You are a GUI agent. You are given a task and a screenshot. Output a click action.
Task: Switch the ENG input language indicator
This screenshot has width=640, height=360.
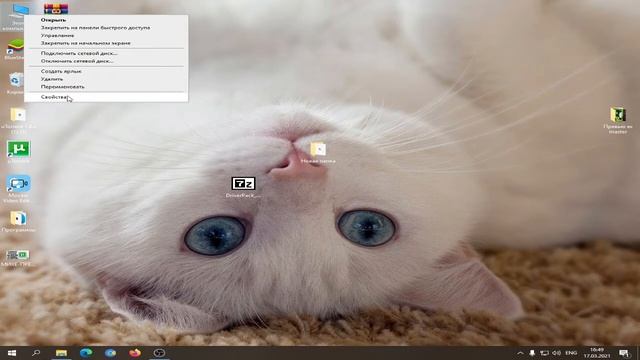click(x=571, y=353)
